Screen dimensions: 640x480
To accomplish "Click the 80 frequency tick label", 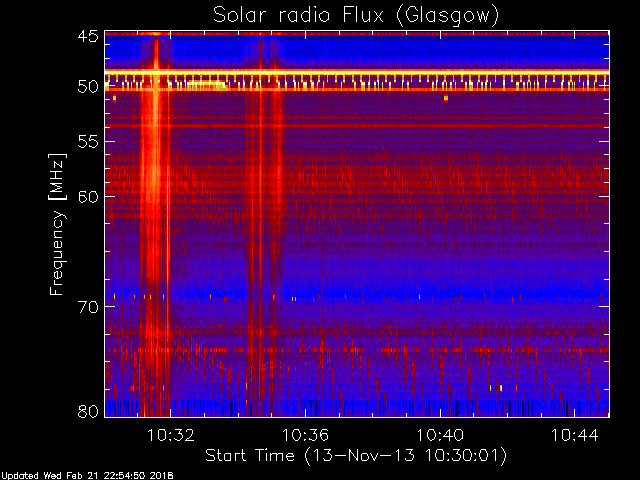I will pos(88,411).
